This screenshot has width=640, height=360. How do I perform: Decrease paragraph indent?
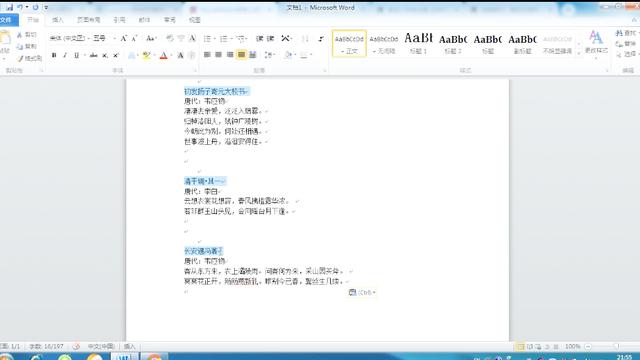260,38
